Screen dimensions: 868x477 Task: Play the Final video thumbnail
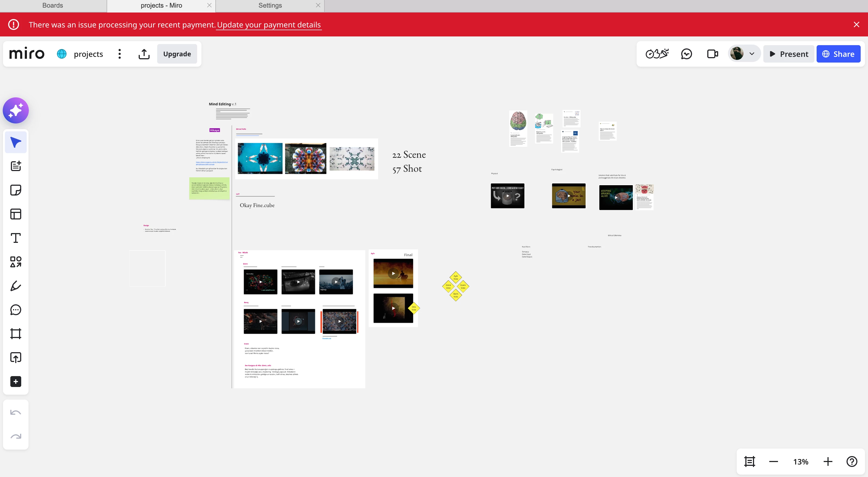393,273
